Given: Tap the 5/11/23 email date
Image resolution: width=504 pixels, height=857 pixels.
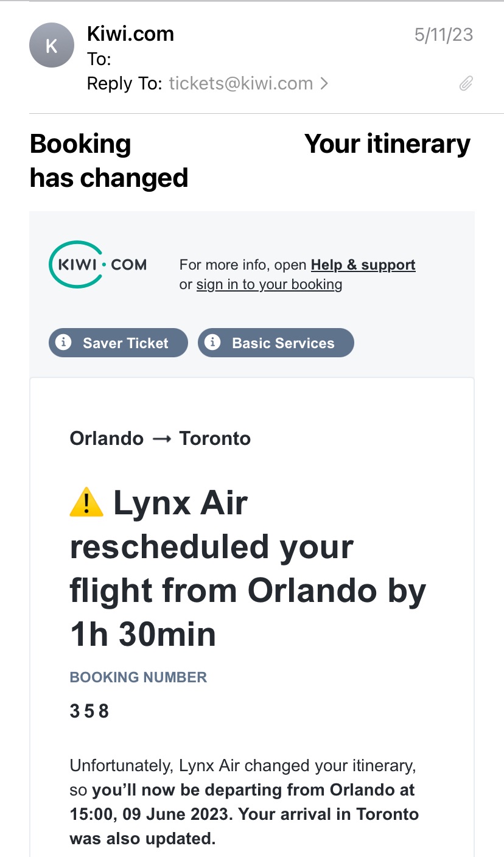Looking at the screenshot, I should [x=443, y=35].
